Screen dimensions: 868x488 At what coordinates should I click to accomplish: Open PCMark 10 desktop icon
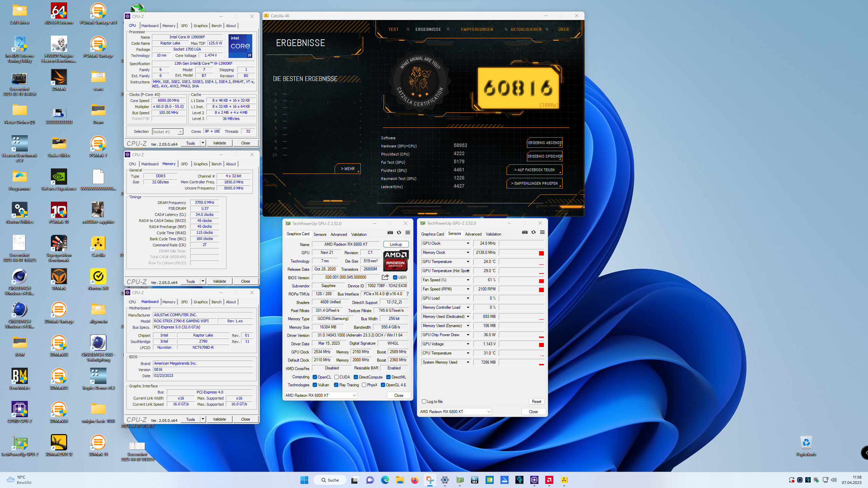click(59, 213)
